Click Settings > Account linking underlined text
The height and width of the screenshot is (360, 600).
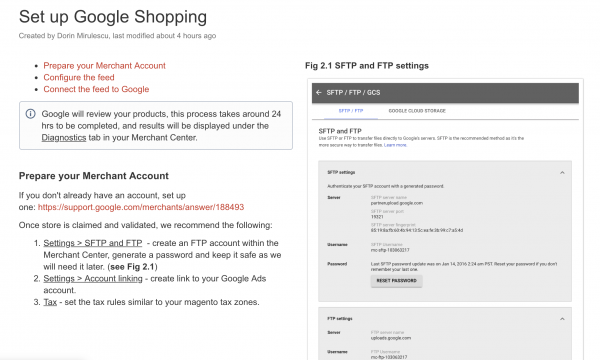pos(93,279)
